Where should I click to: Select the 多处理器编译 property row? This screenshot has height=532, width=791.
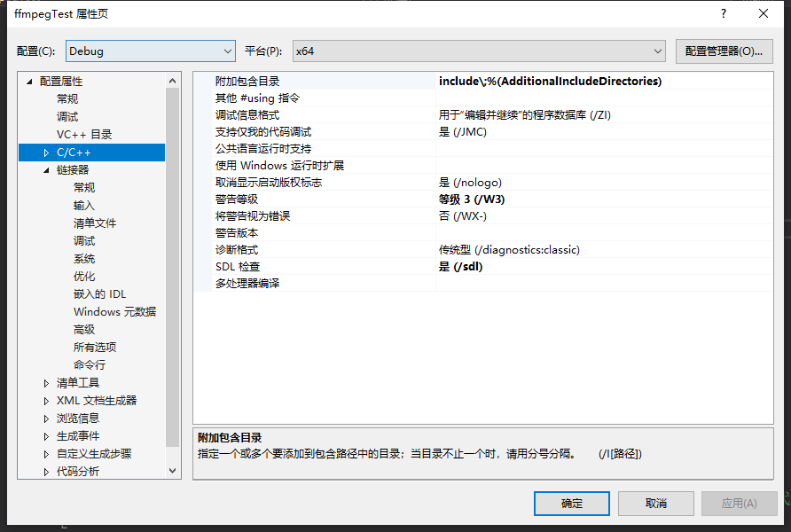(483, 284)
